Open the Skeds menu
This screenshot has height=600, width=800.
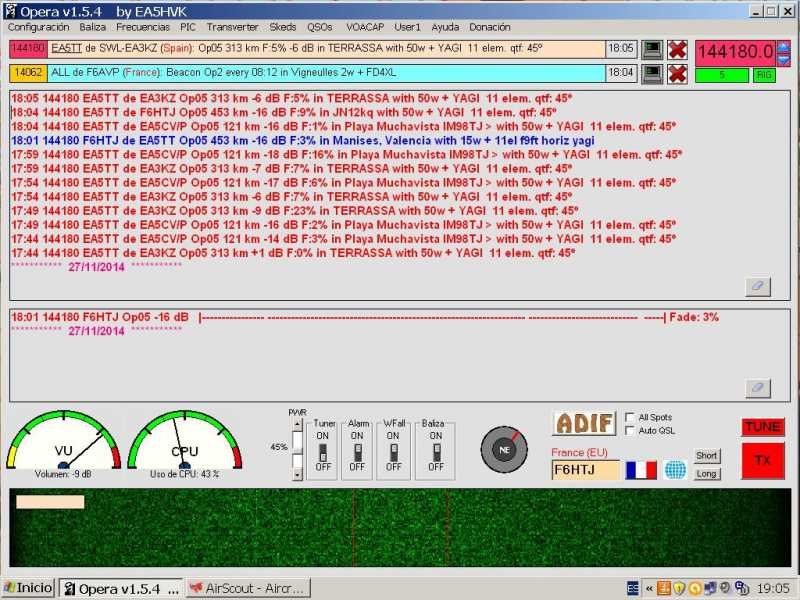pos(283,27)
